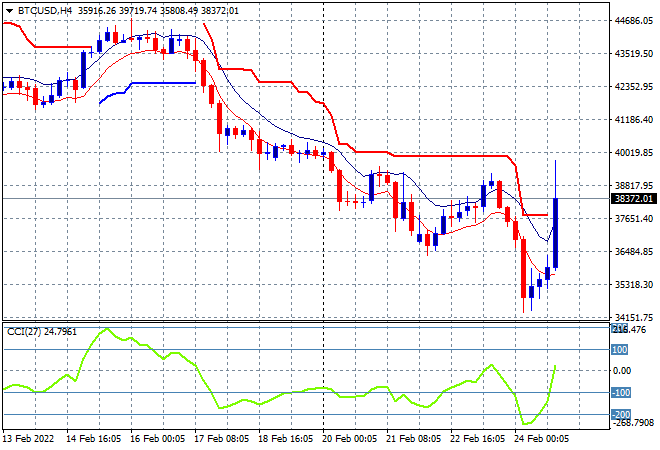The height and width of the screenshot is (450, 660).
Task: Click the 44686.05 price scale label
Action: pyautogui.click(x=634, y=21)
